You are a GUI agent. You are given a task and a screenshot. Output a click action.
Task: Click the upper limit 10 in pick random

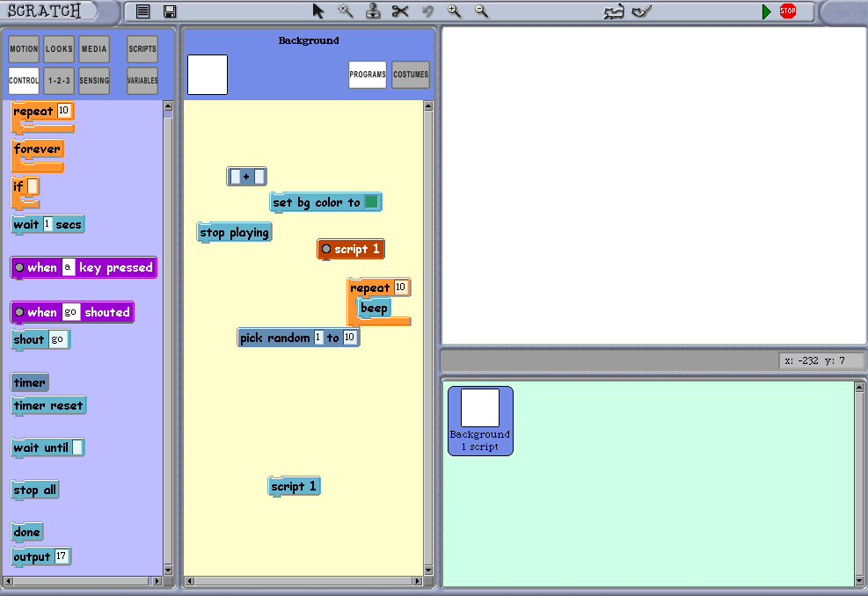pos(349,337)
